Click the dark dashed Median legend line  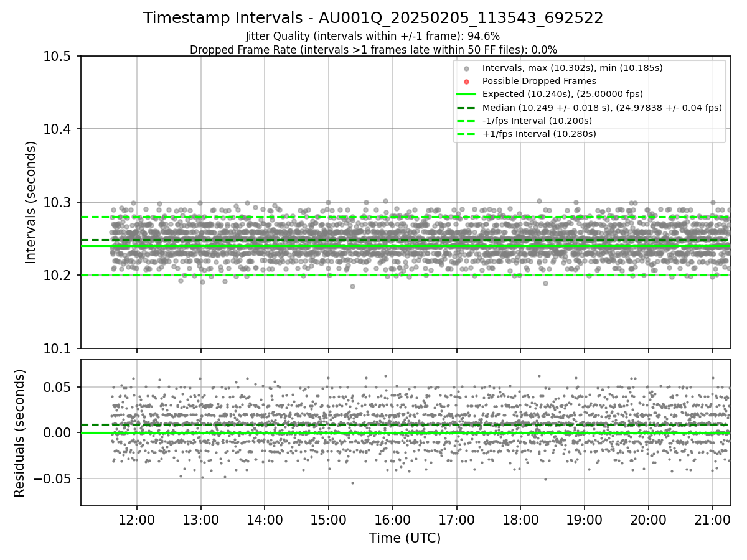tap(466, 108)
